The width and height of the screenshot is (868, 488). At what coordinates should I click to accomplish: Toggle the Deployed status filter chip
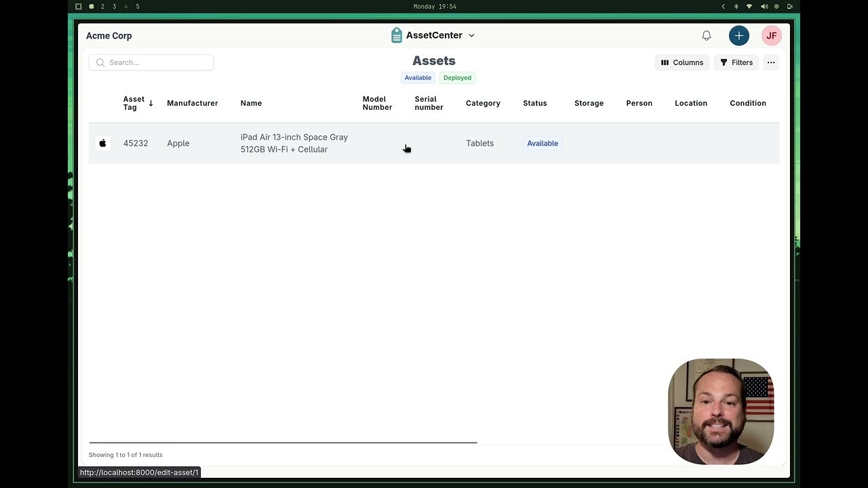click(457, 77)
